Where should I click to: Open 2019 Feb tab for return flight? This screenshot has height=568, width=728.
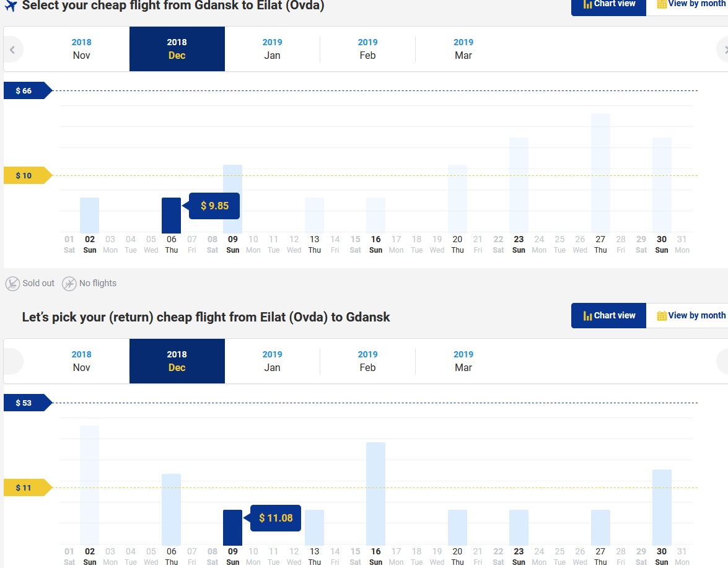coord(367,362)
